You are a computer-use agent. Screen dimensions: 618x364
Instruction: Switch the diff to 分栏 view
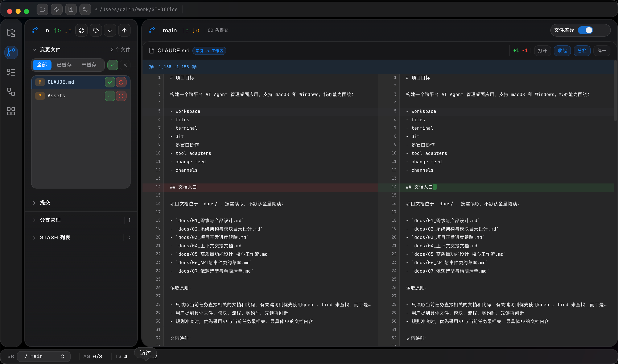(582, 50)
